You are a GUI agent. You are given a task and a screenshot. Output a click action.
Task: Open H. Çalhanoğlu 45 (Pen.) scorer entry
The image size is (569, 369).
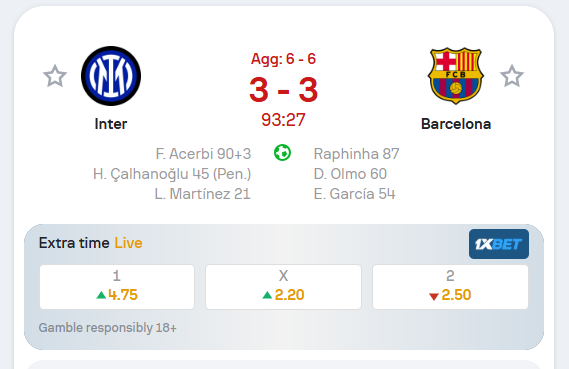click(172, 174)
